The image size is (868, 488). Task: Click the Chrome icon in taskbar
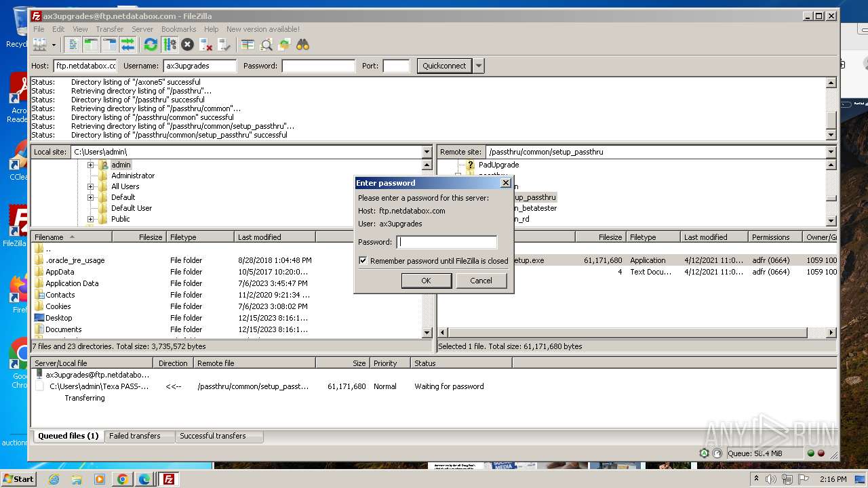click(x=122, y=479)
